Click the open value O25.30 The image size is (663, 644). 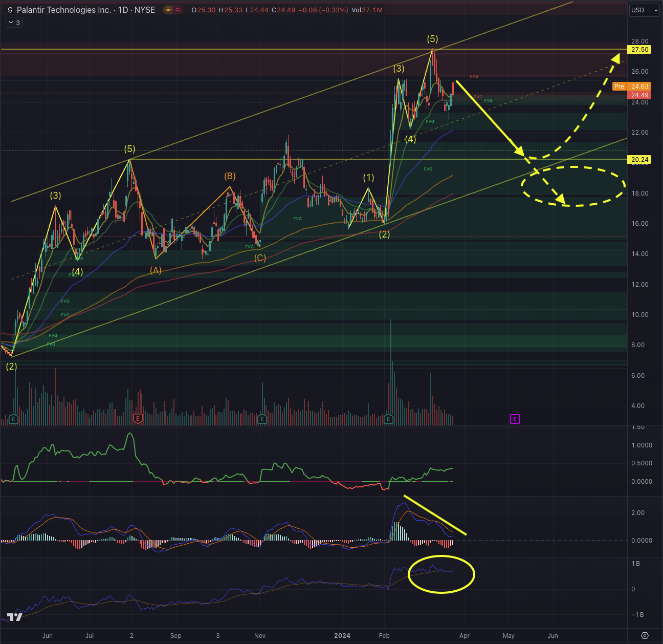pos(204,10)
